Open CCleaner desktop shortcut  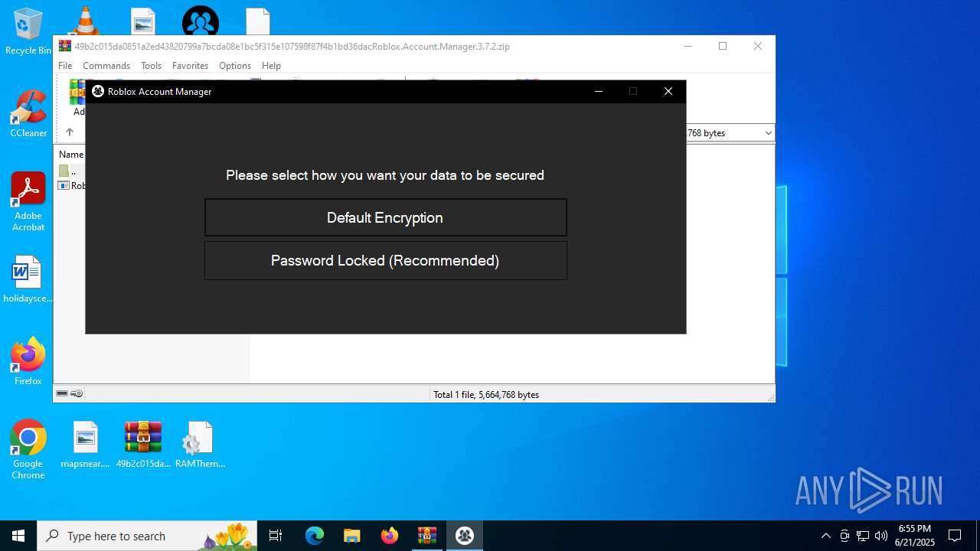(x=28, y=114)
